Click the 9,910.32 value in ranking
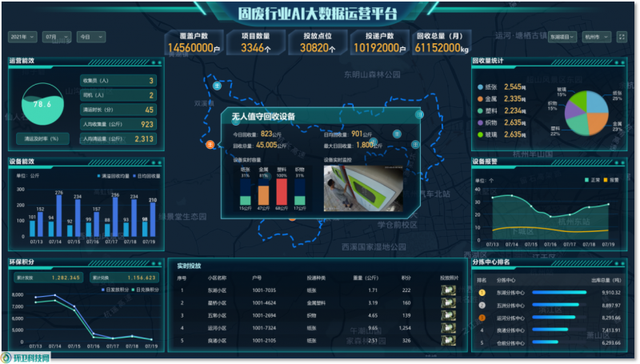The image size is (640, 364). [x=611, y=293]
